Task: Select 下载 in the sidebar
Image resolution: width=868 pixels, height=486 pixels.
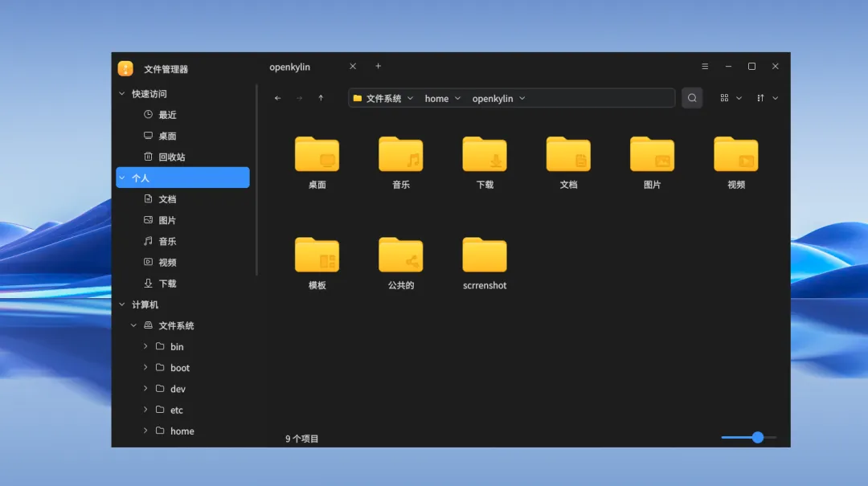Action: (x=167, y=284)
